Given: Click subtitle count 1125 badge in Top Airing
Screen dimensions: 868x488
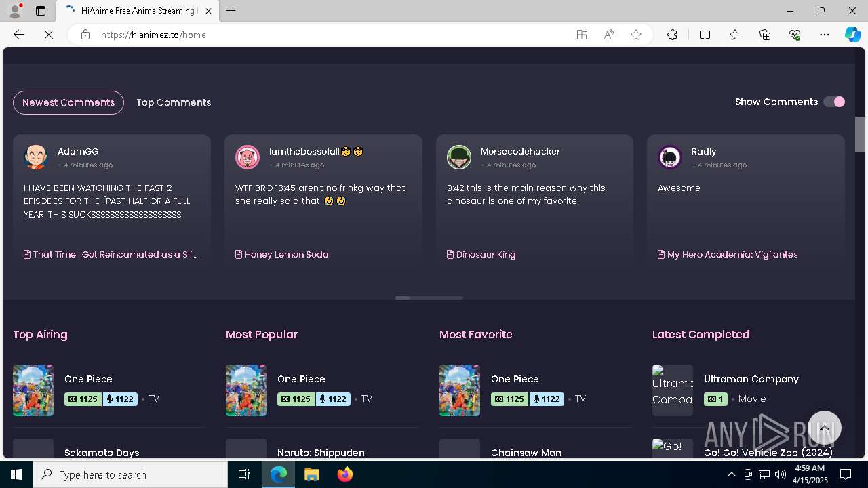Looking at the screenshot, I should 83,399.
